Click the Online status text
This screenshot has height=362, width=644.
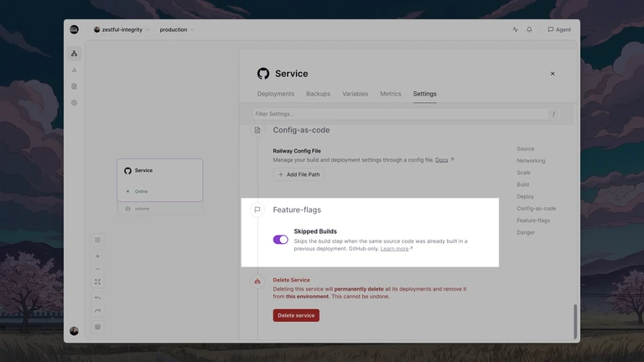tap(141, 191)
